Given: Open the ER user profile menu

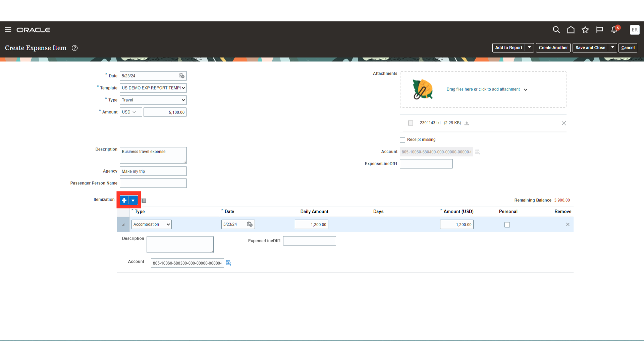Looking at the screenshot, I should [635, 30].
